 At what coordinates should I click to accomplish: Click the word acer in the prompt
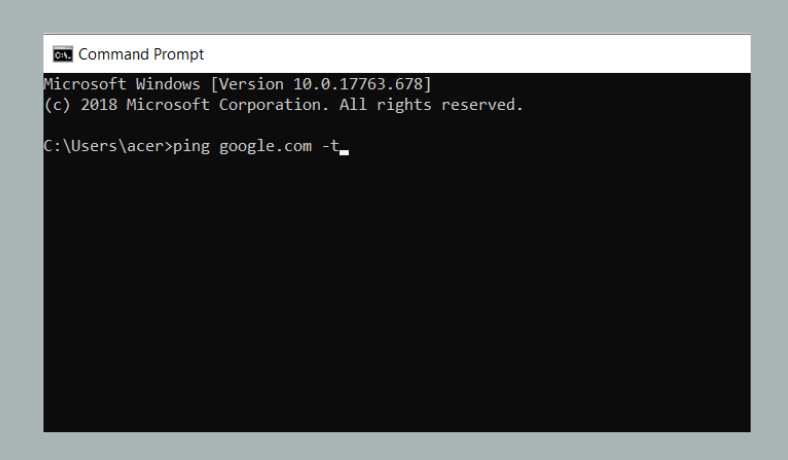[145, 146]
